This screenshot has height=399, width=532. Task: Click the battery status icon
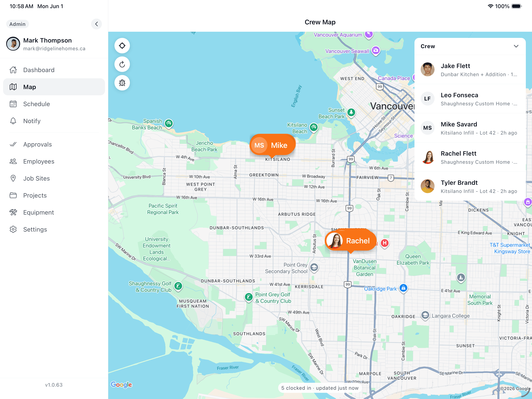tap(517, 6)
